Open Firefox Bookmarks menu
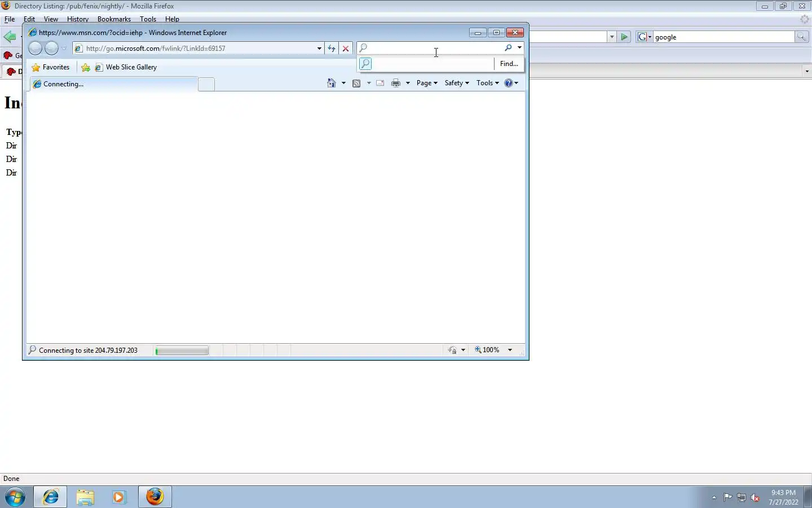The image size is (812, 508). (114, 19)
